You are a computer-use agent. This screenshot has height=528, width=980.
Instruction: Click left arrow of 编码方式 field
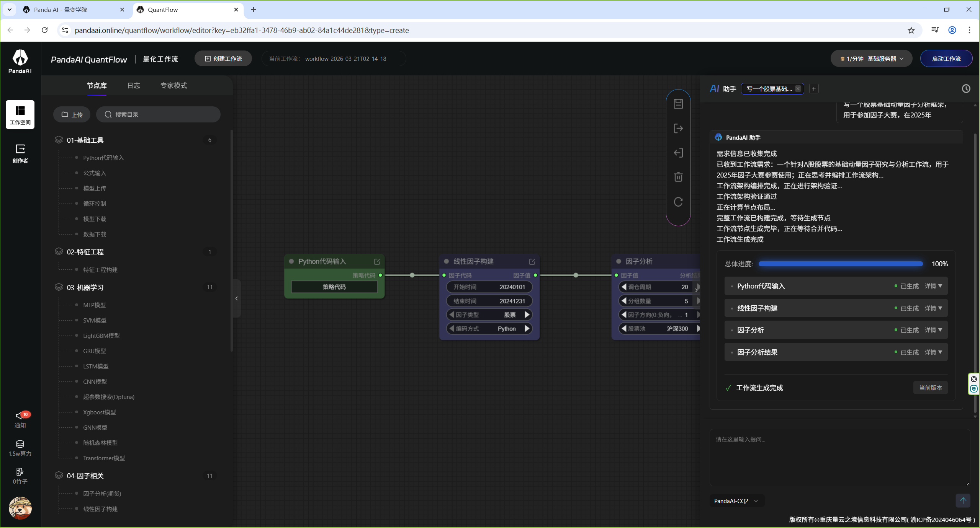pos(452,329)
